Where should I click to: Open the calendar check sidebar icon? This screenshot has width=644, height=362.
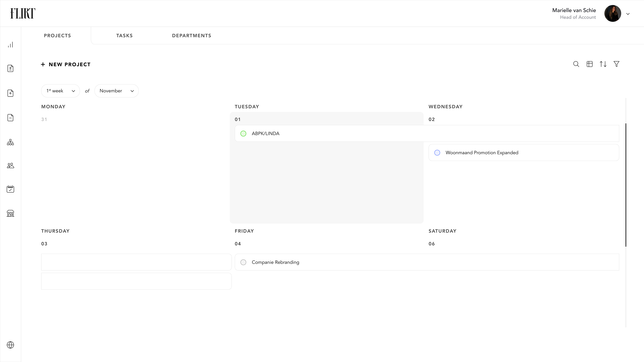tap(10, 189)
